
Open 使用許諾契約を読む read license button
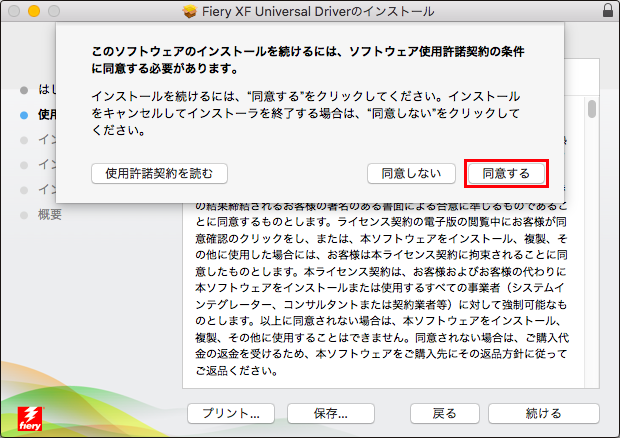(159, 174)
